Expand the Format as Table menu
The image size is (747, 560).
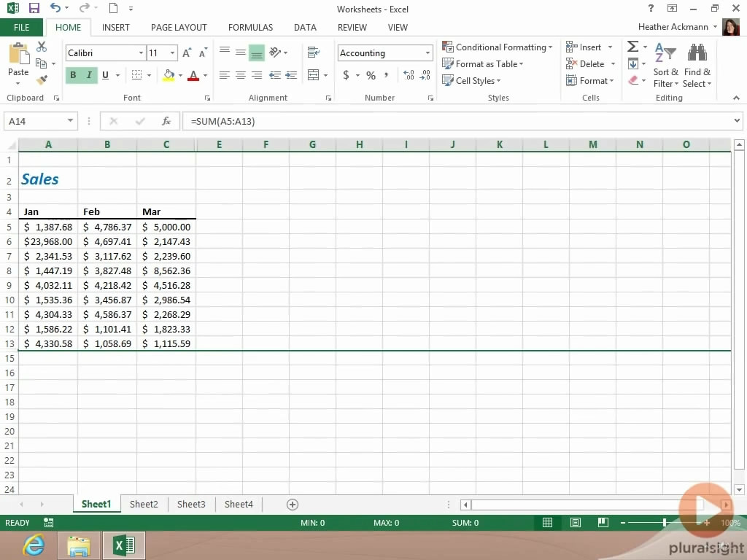tap(483, 64)
